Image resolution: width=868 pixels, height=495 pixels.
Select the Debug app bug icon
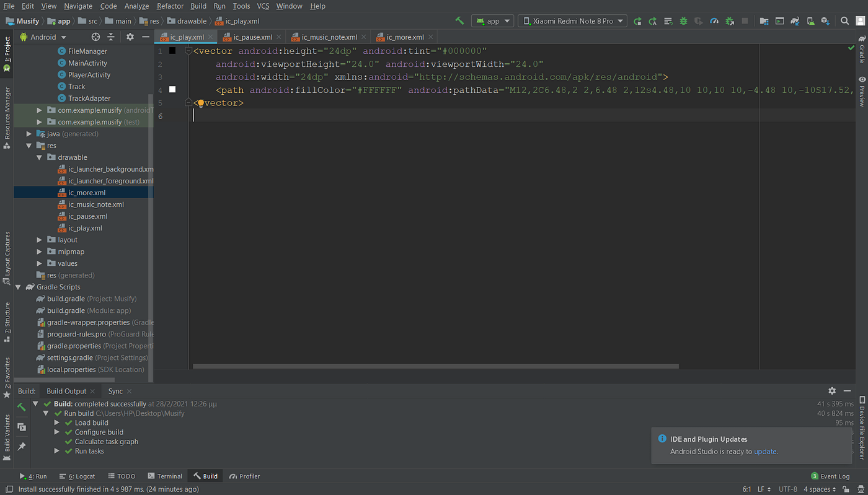[683, 20]
